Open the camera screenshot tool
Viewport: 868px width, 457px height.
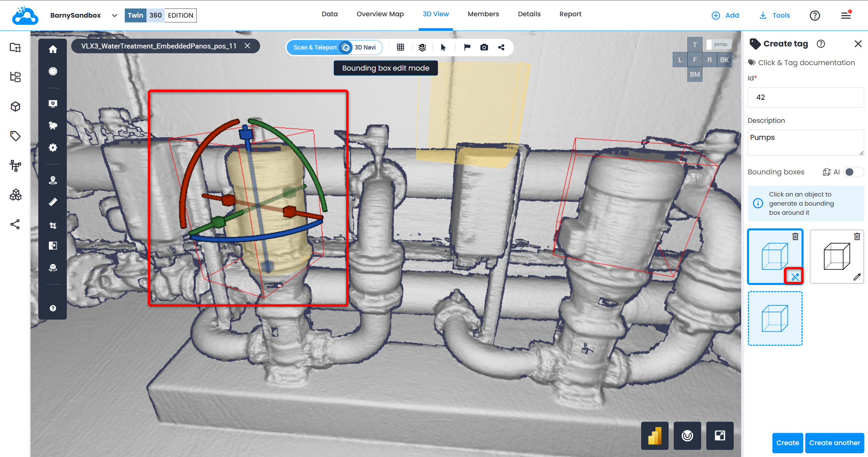(484, 47)
